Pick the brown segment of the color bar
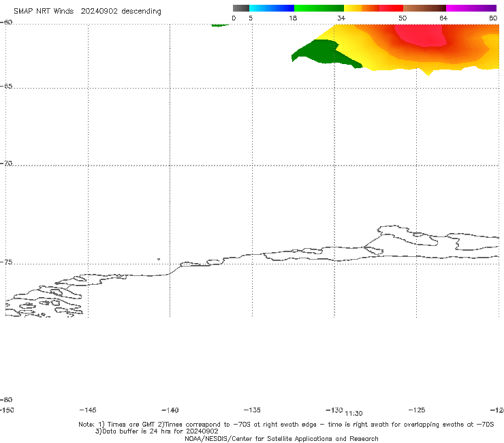504x443 pixels. pos(424,8)
